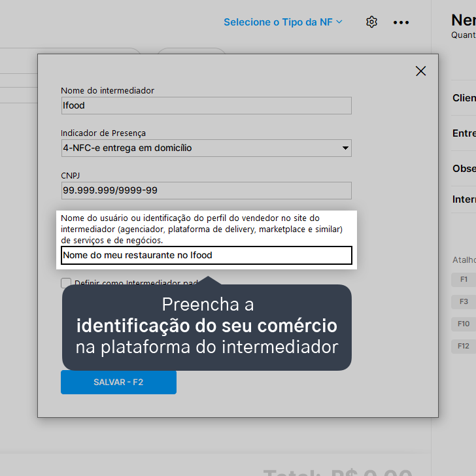The width and height of the screenshot is (476, 476).
Task: Toggle Definir como Intermediador padrão checkbox
Action: pyautogui.click(x=66, y=283)
